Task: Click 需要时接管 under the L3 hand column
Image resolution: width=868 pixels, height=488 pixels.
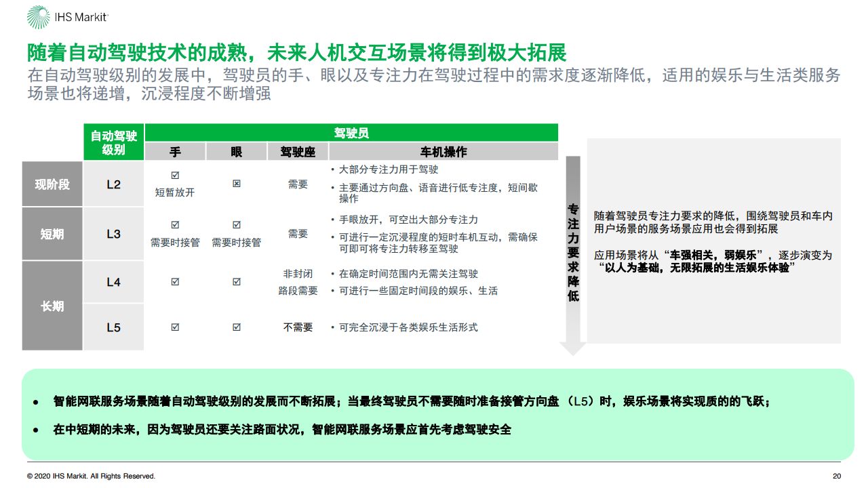Action: pyautogui.click(x=175, y=242)
